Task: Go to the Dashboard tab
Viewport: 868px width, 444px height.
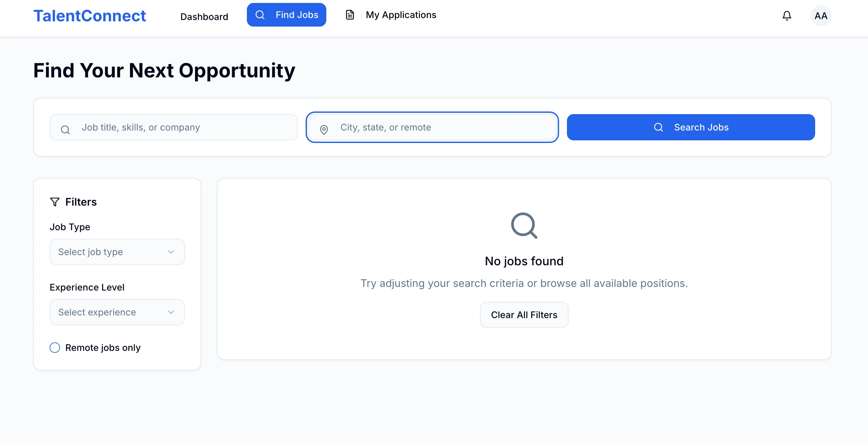Action: click(204, 17)
